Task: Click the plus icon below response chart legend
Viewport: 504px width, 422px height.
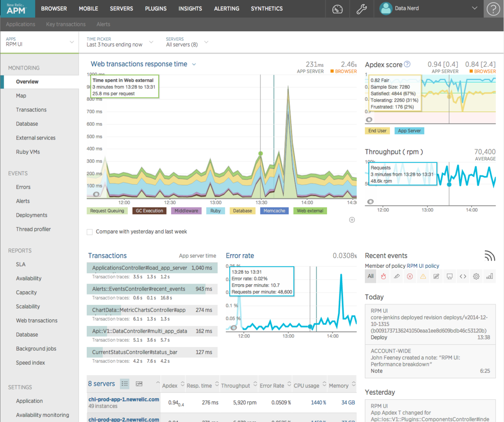Action: 352,220
